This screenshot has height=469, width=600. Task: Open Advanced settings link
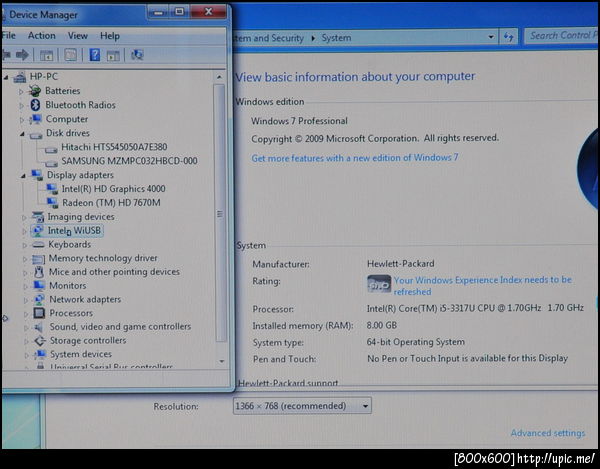[x=548, y=433]
